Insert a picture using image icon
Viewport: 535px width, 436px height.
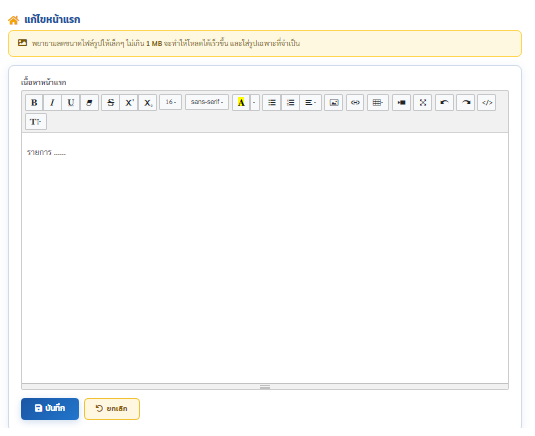(x=333, y=103)
